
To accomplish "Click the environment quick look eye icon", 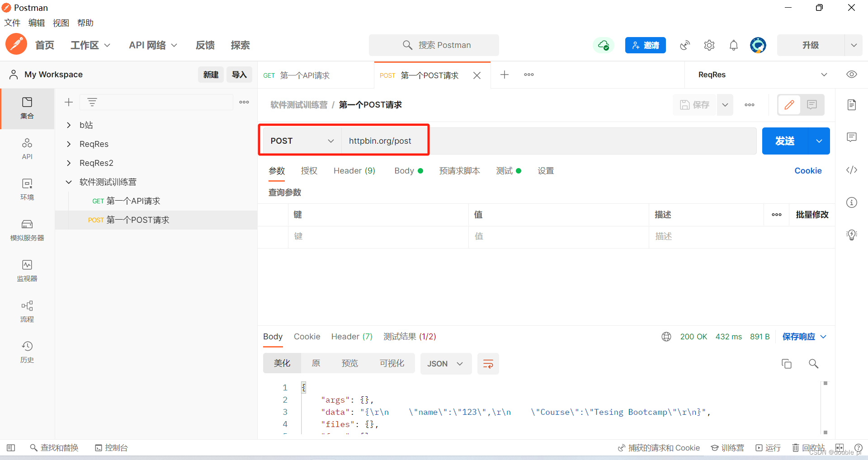I will 852,75.
